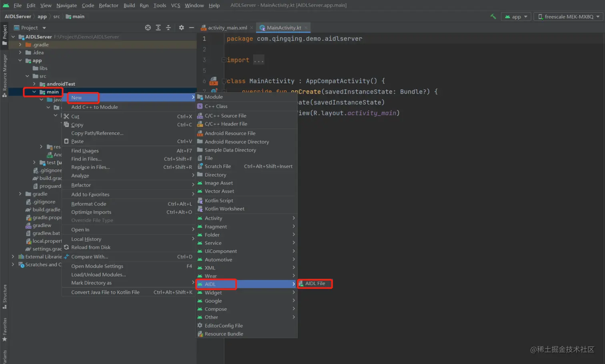Open the app run configuration dropdown
The height and width of the screenshot is (364, 605).
[x=517, y=16]
